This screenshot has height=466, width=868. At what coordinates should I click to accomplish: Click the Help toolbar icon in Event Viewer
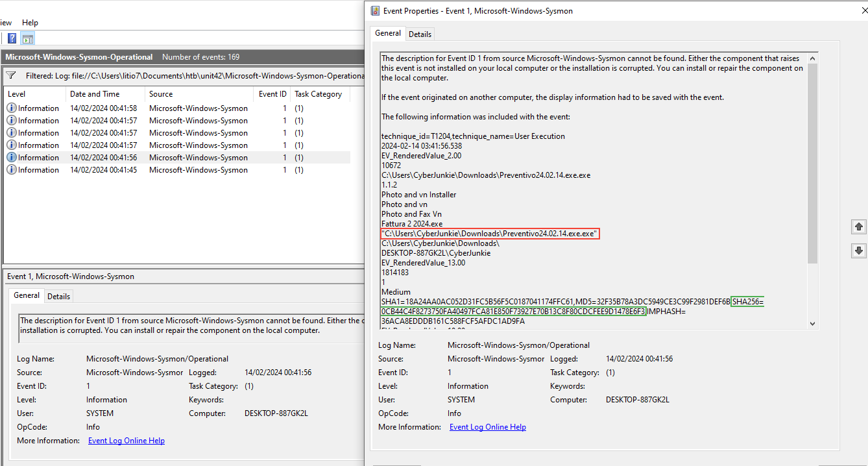(x=12, y=38)
